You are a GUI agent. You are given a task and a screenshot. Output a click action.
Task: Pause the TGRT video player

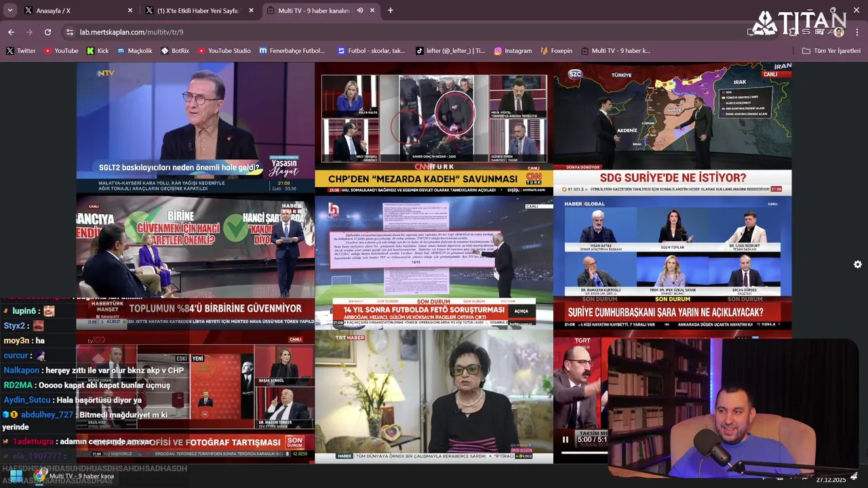point(566,439)
